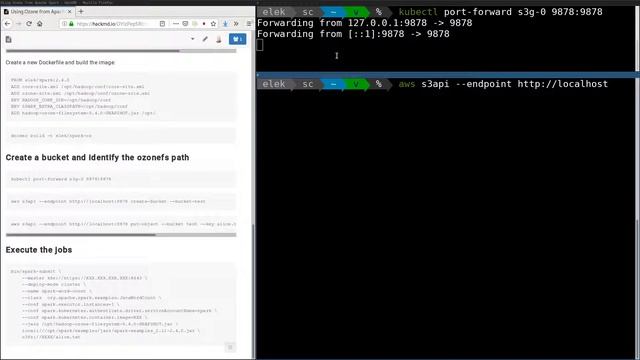Image resolution: width=640 pixels, height=360 pixels.
Task: Close the Using Ozone from Apache Spark tab
Action: click(x=69, y=11)
